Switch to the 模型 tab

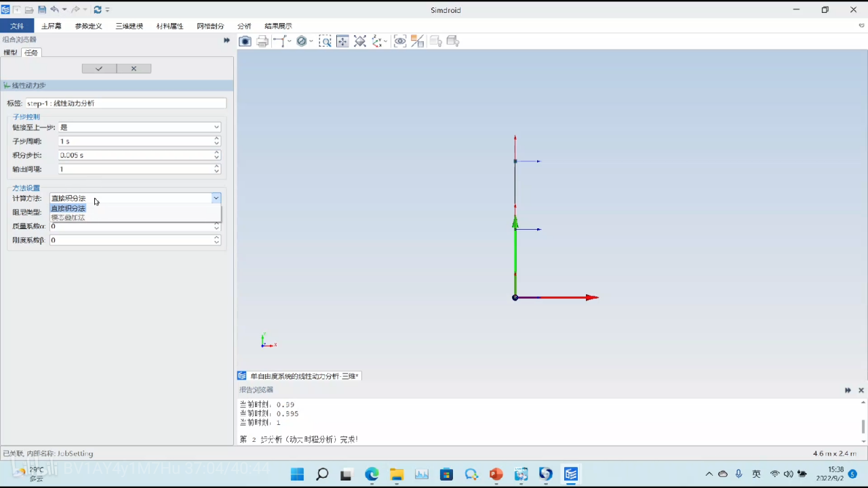[x=10, y=52]
